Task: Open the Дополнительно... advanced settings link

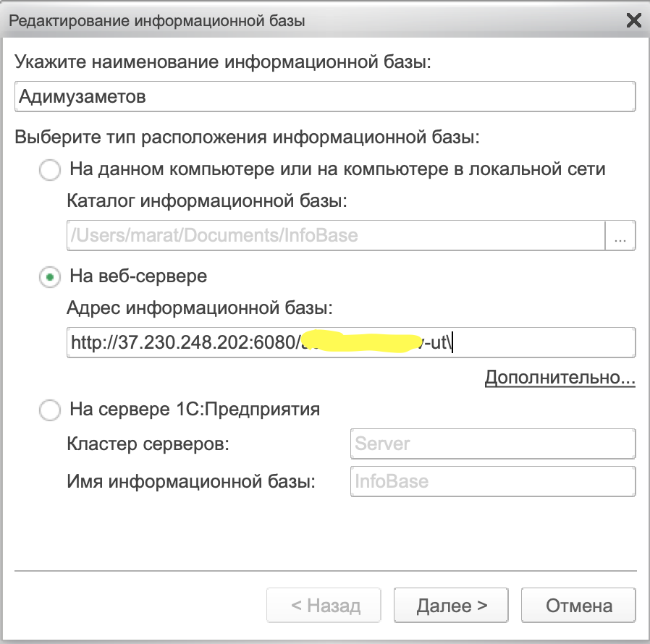Action: pos(560,378)
